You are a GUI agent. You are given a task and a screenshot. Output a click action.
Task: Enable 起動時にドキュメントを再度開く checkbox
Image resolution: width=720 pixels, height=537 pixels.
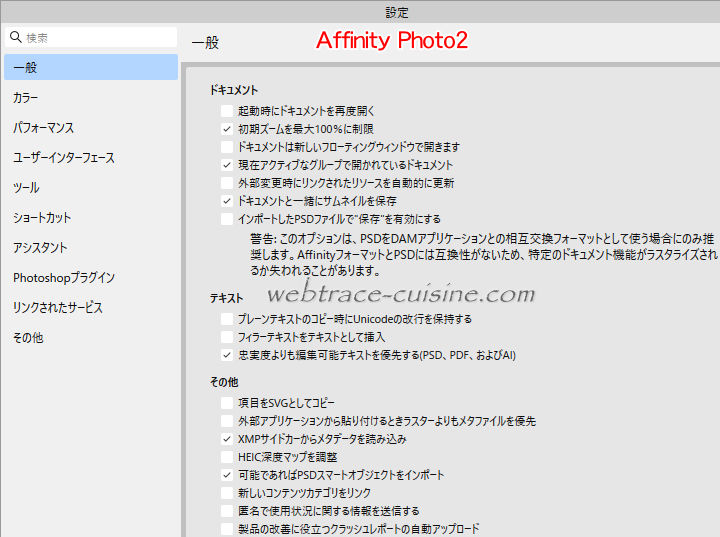[227, 111]
